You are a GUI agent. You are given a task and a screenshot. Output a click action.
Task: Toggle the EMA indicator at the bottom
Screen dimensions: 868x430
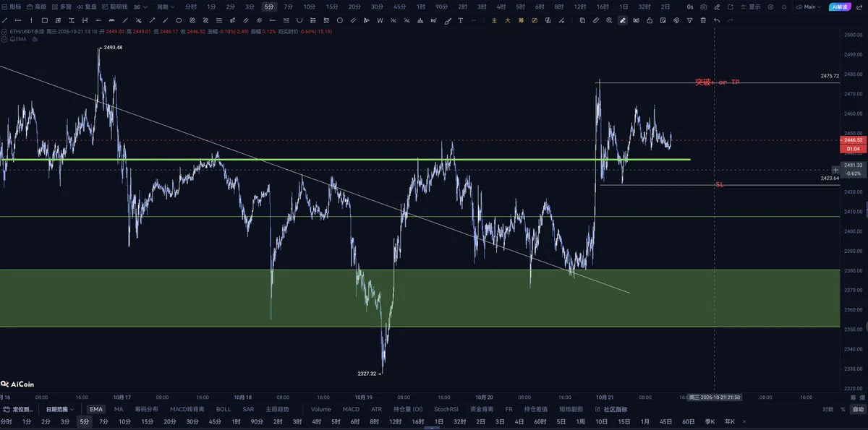96,409
